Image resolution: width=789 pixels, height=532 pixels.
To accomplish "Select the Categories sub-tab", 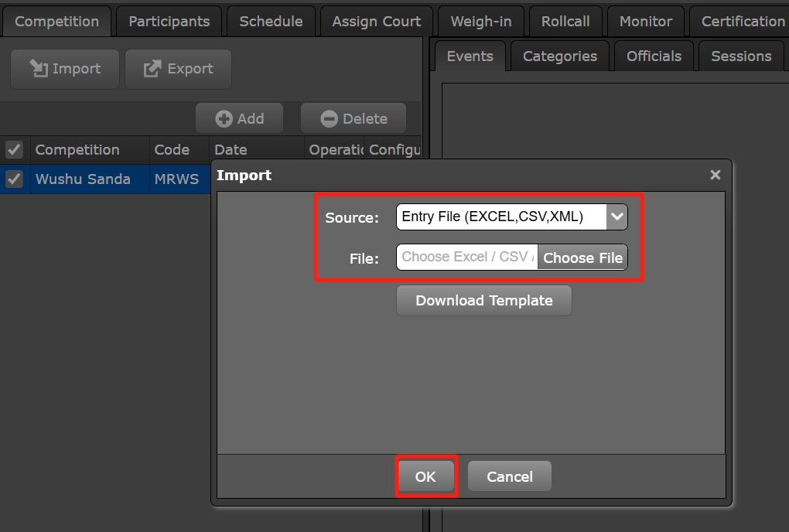I will (x=559, y=56).
